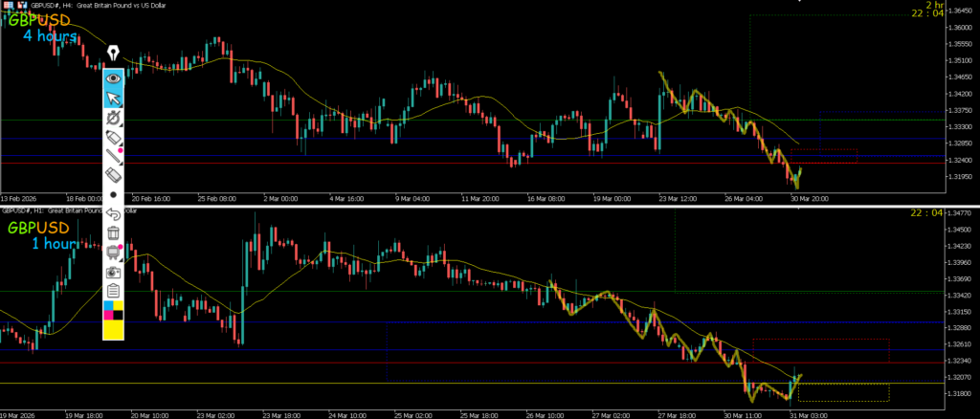Toggle the eye visibility button
This screenshot has height=419, width=980.
click(x=114, y=78)
